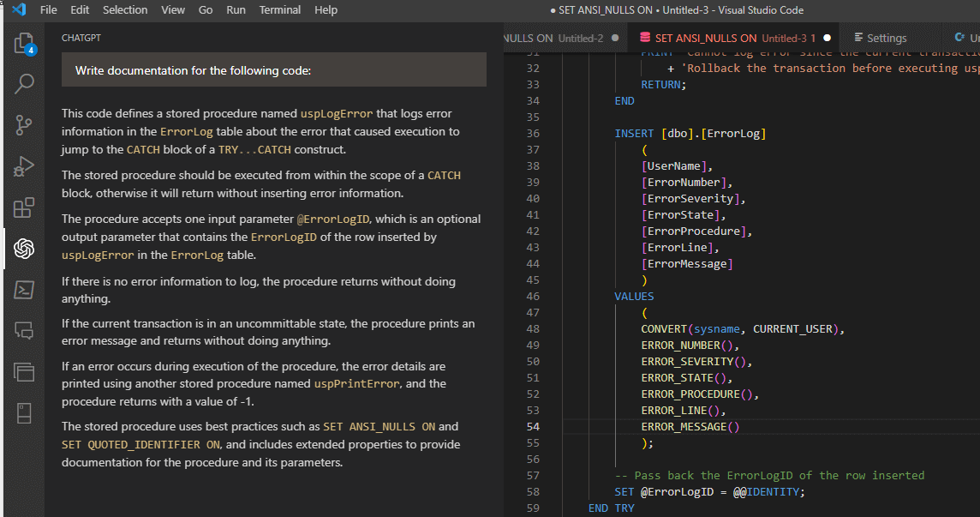Select the SET ANSI_NULLS ON Untitled-3 tab
Viewport: 980px width, 517px height.
pyautogui.click(x=732, y=38)
